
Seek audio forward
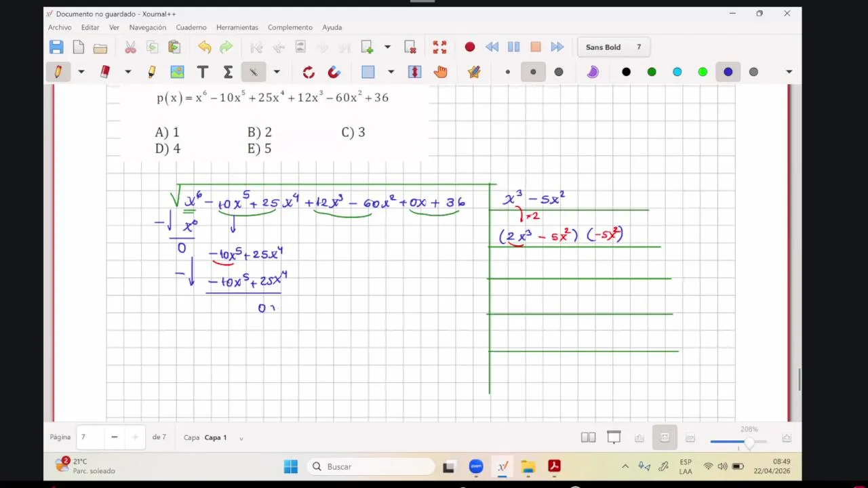coord(557,47)
